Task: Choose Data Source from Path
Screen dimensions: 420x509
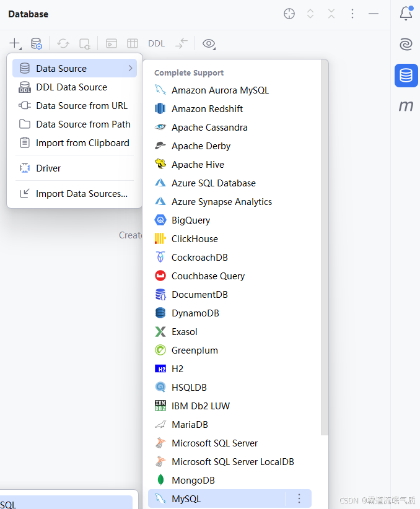Action: 74,124
